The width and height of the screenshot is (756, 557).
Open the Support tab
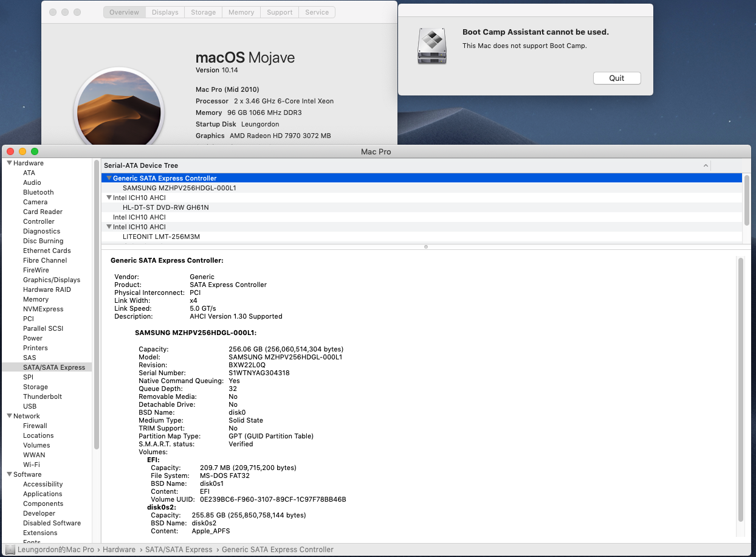[x=280, y=12]
